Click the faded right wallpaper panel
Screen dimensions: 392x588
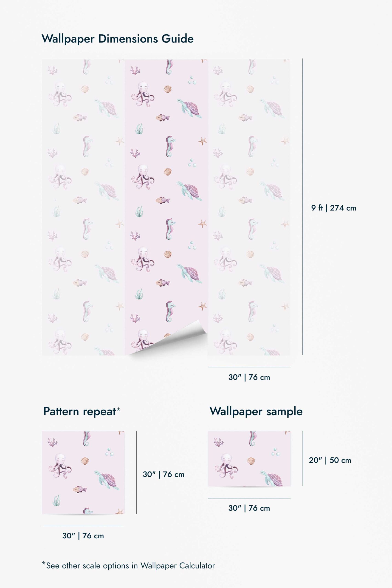click(249, 207)
